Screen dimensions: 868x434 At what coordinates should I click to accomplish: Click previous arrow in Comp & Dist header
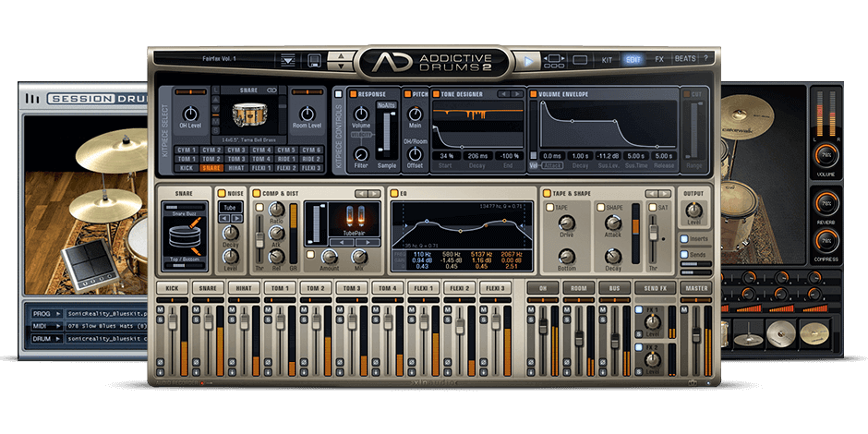tap(362, 193)
